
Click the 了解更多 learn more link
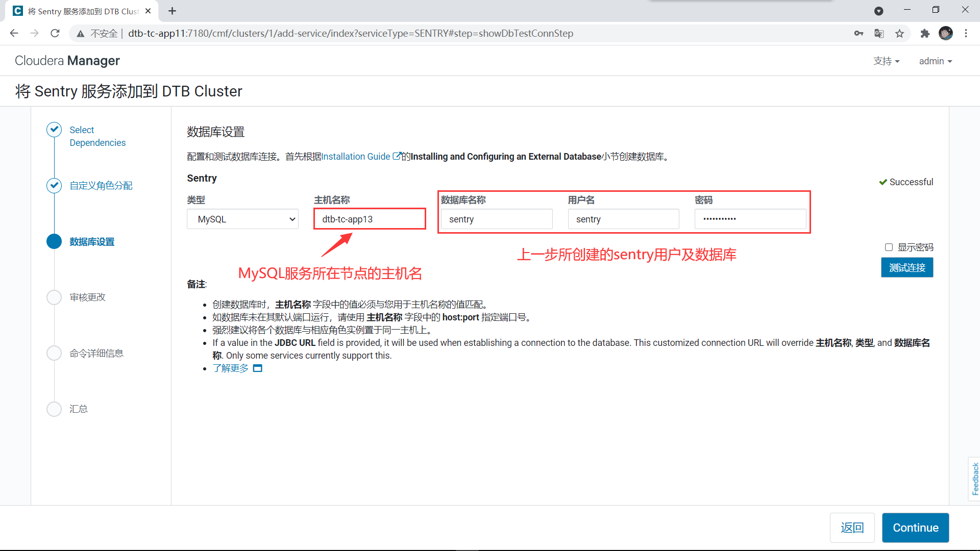[x=231, y=368]
